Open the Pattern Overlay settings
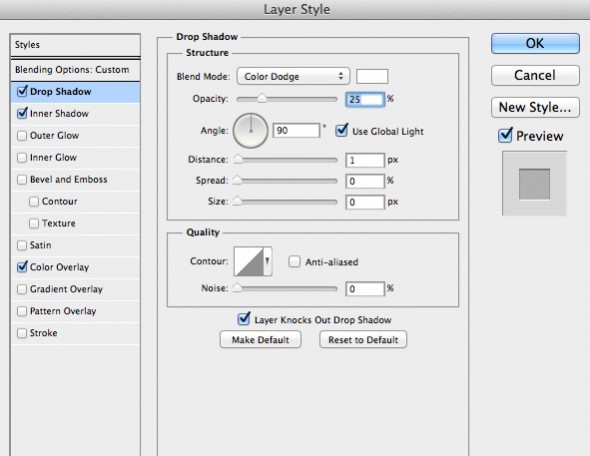Image resolution: width=590 pixels, height=456 pixels. (63, 311)
